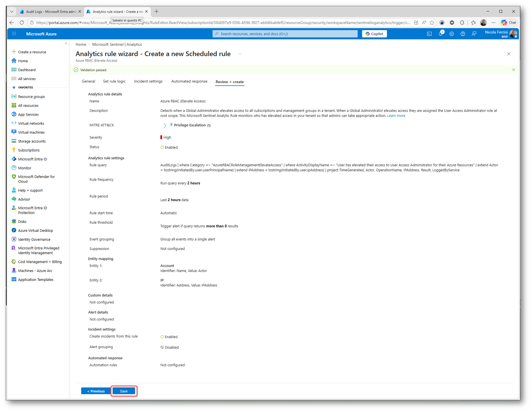Open Subscriptions in favorites

coord(29,150)
